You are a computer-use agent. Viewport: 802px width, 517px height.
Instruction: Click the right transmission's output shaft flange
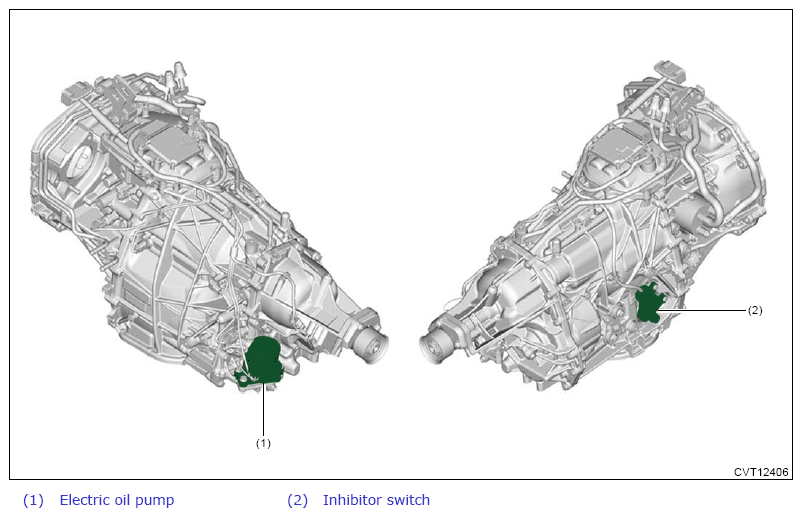click(x=437, y=347)
